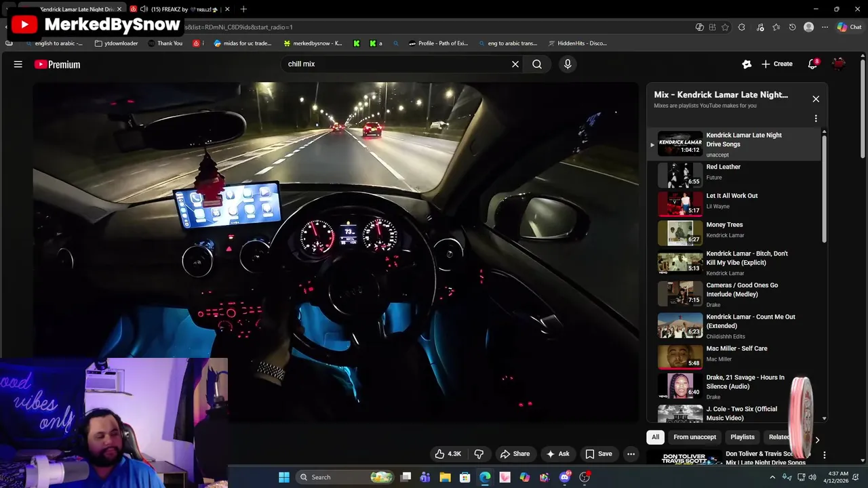The width and height of the screenshot is (868, 488).
Task: Play Kendrick Lamar - Count Me Out
Action: click(735, 326)
